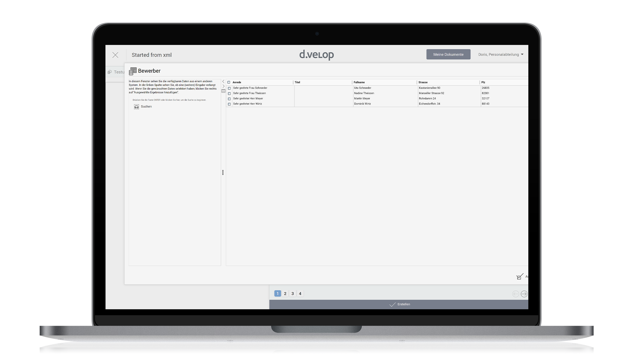Screen dimensions: 633x364
Task: Click the document icon beside Testu tab
Action: point(109,72)
